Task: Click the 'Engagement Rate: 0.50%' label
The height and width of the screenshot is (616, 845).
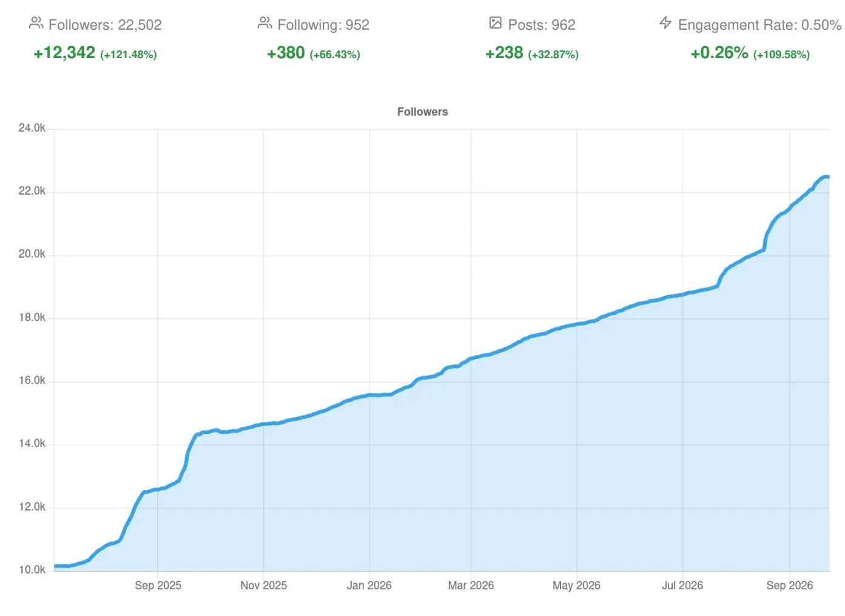Action: tap(760, 25)
